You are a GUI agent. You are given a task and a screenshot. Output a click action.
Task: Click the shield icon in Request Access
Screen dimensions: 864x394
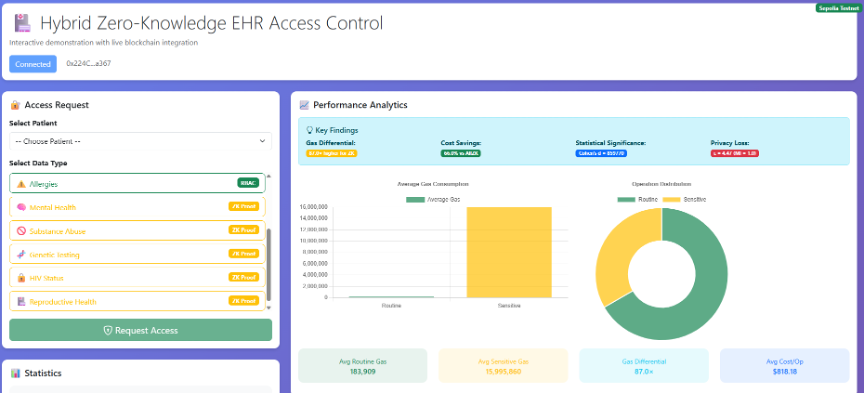[108, 330]
